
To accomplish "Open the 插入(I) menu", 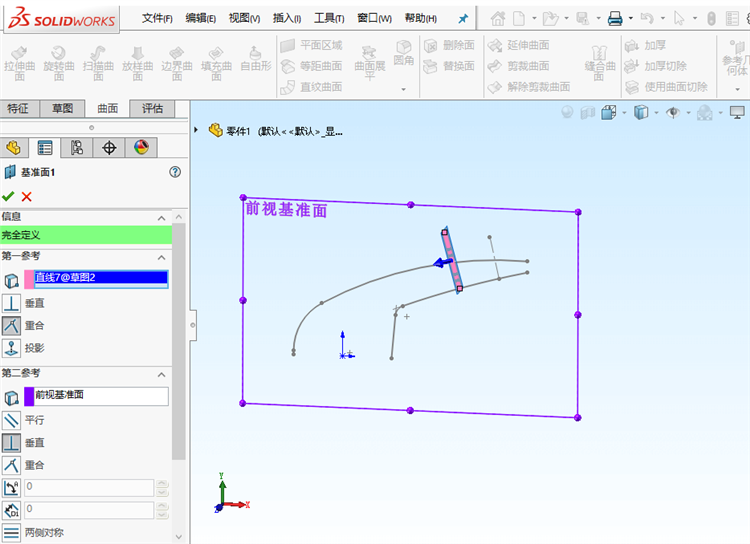I will click(287, 18).
